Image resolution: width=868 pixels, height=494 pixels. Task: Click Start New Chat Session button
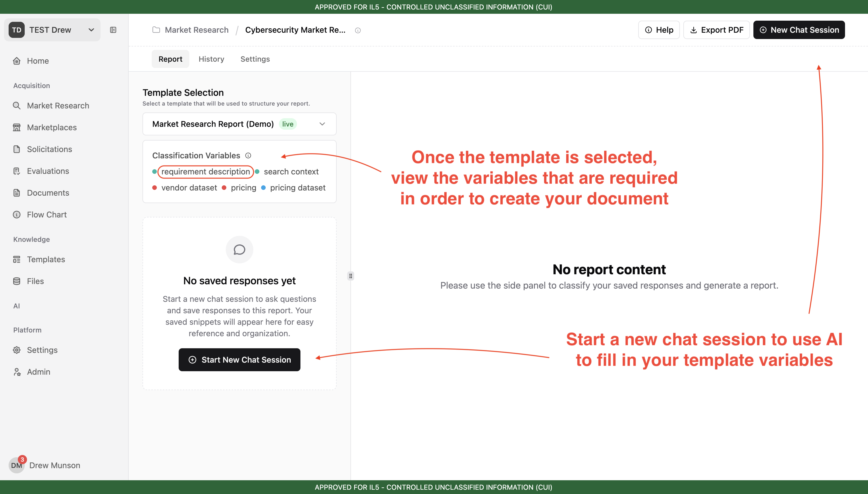click(240, 360)
